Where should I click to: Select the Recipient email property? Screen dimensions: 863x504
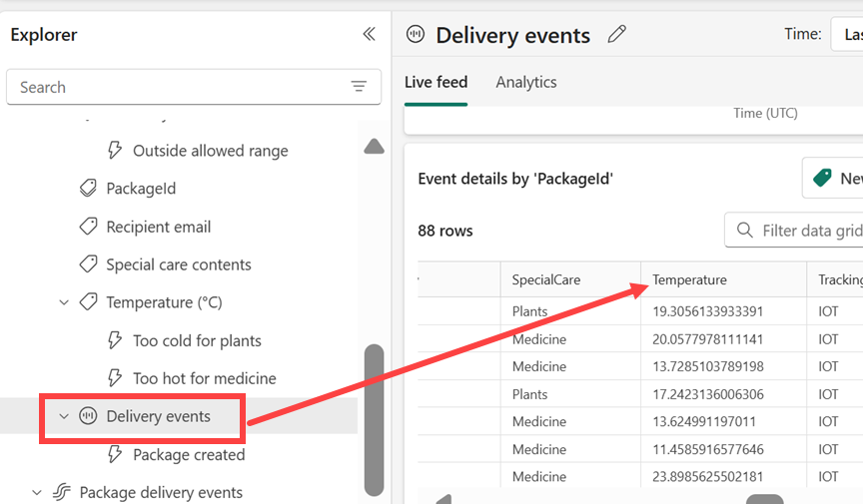point(159,227)
